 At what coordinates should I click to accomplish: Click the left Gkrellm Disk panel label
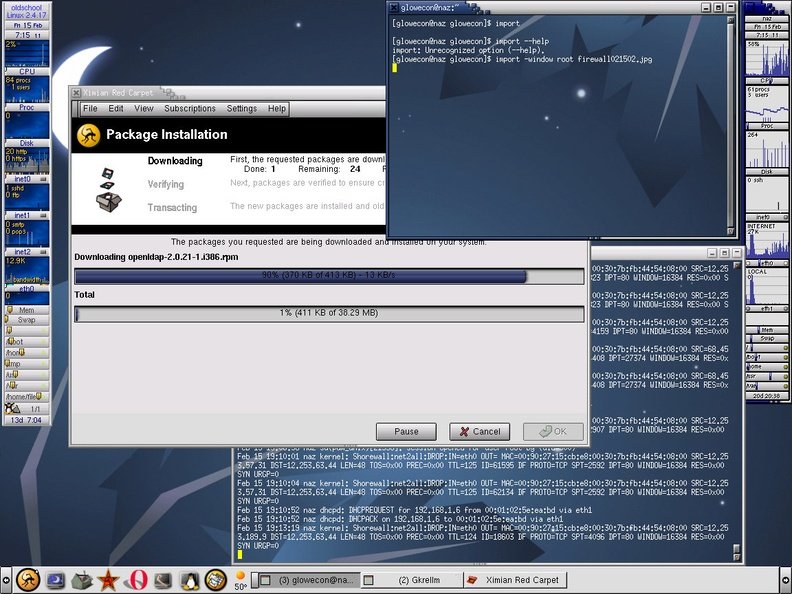pyautogui.click(x=27, y=143)
